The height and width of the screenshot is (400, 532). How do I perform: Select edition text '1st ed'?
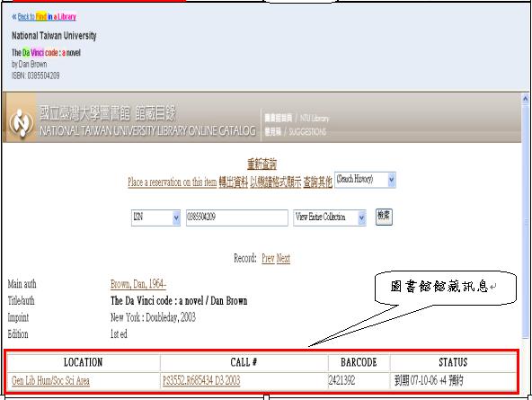[x=119, y=333]
